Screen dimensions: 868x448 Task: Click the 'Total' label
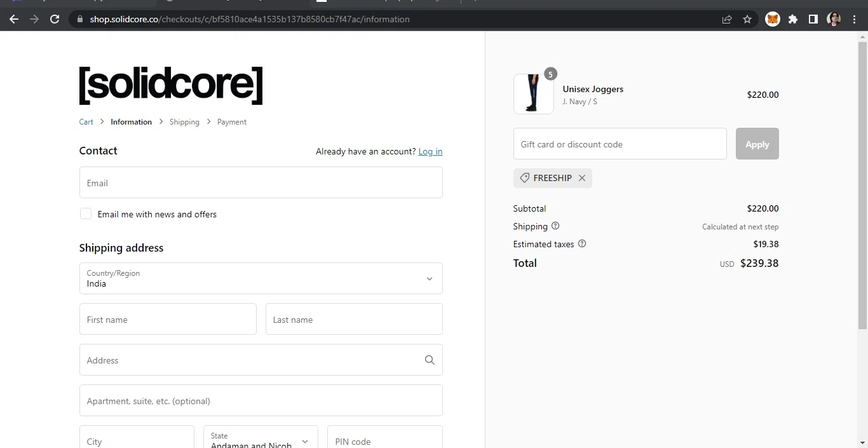tap(525, 263)
